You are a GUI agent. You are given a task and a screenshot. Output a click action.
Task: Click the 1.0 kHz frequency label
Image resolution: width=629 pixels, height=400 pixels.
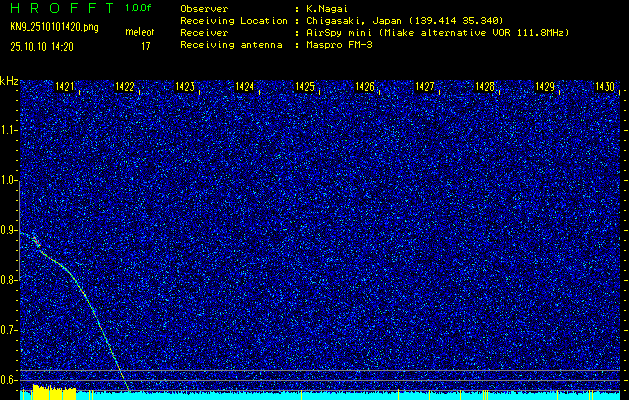click(9, 180)
